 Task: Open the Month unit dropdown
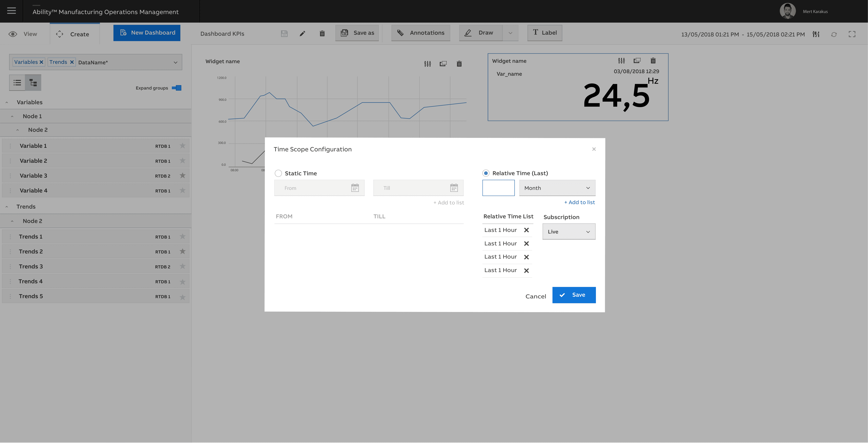point(557,188)
